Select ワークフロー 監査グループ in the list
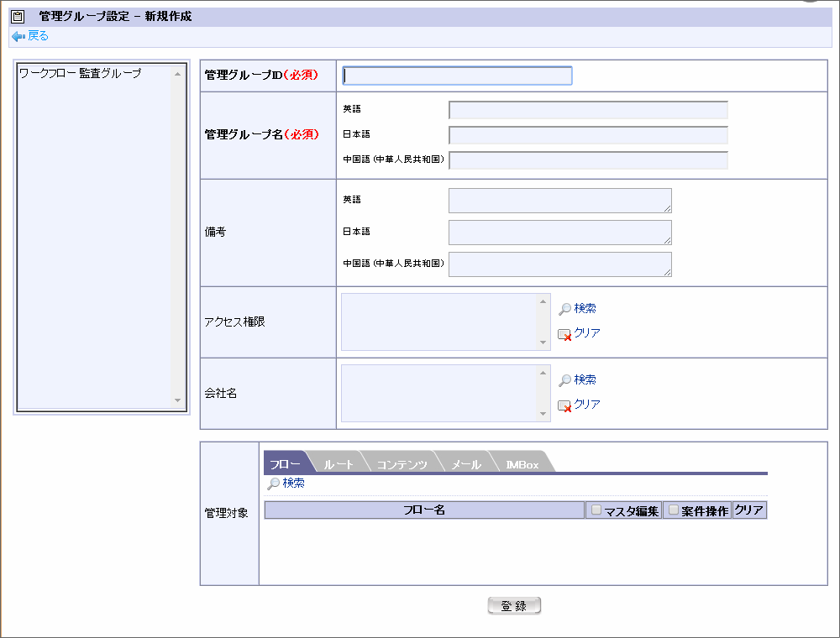840x638 pixels. [x=81, y=73]
